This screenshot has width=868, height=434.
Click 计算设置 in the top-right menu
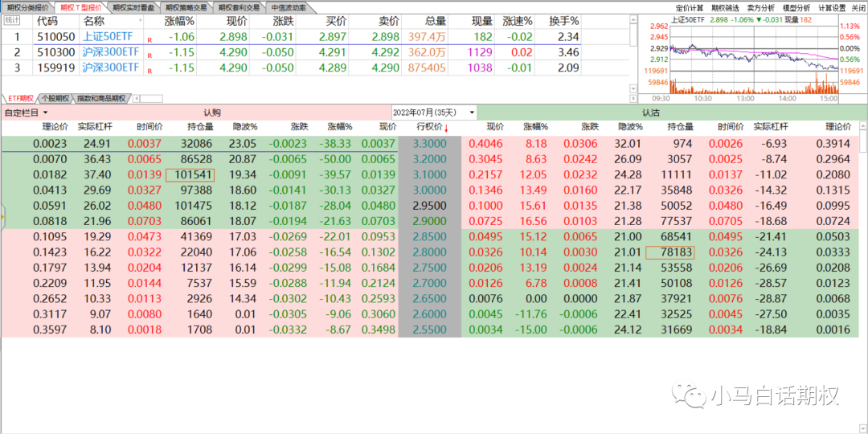[832, 7]
